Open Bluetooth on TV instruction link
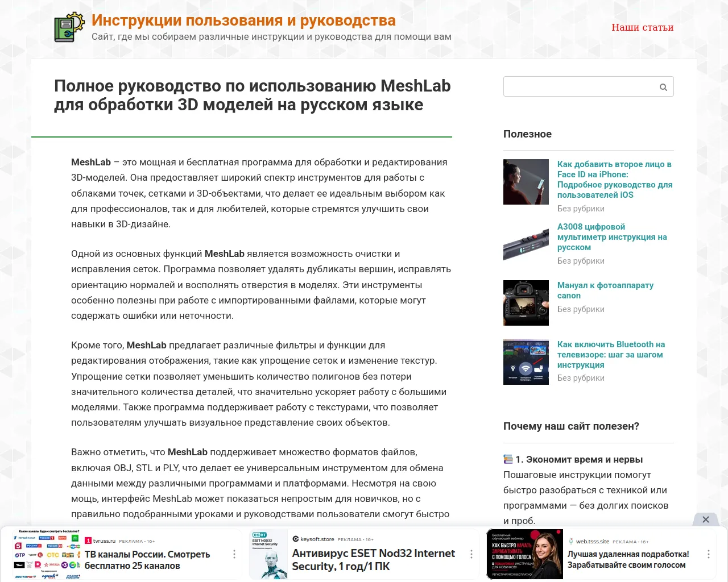Viewport: 728px width, 582px height. [611, 355]
